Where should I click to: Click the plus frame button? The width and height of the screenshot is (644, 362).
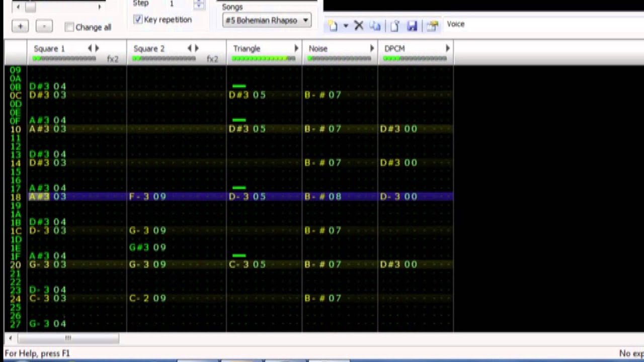[20, 26]
